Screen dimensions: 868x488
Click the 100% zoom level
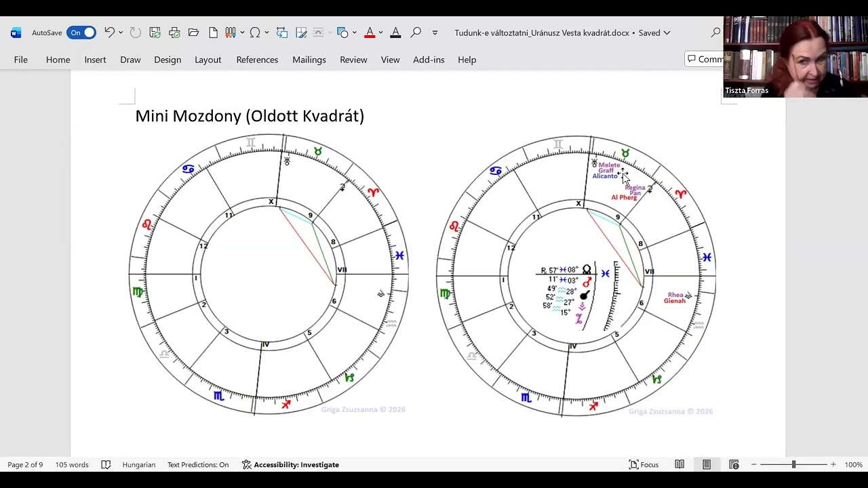853,464
